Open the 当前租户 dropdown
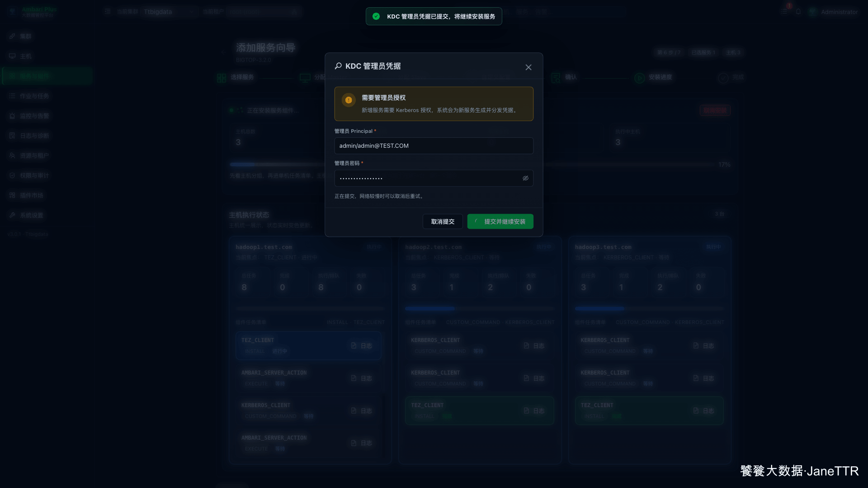868x488 pixels. pos(264,12)
